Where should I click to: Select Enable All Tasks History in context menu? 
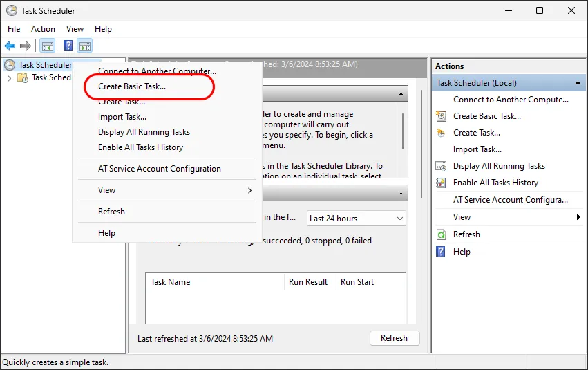click(167, 147)
